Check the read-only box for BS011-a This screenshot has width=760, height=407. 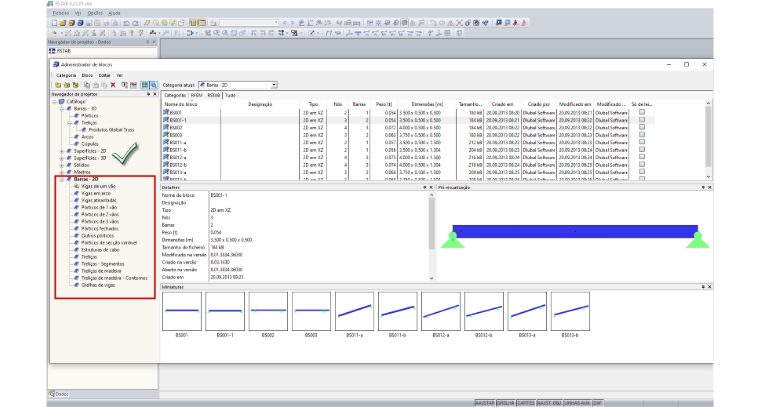point(642,142)
